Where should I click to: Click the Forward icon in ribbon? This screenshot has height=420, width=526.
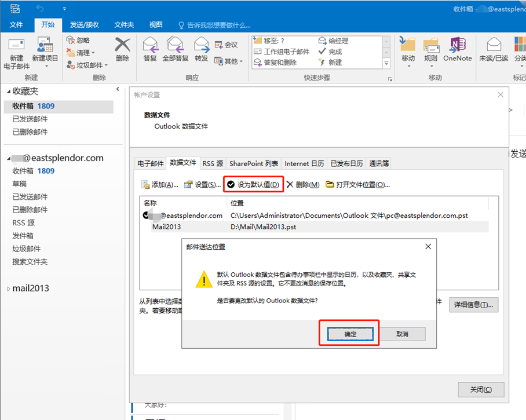pos(201,46)
